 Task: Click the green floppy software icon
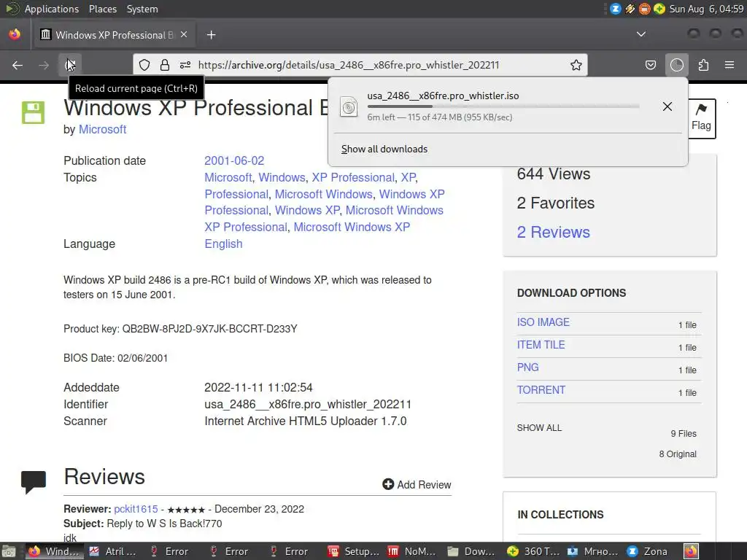[34, 113]
